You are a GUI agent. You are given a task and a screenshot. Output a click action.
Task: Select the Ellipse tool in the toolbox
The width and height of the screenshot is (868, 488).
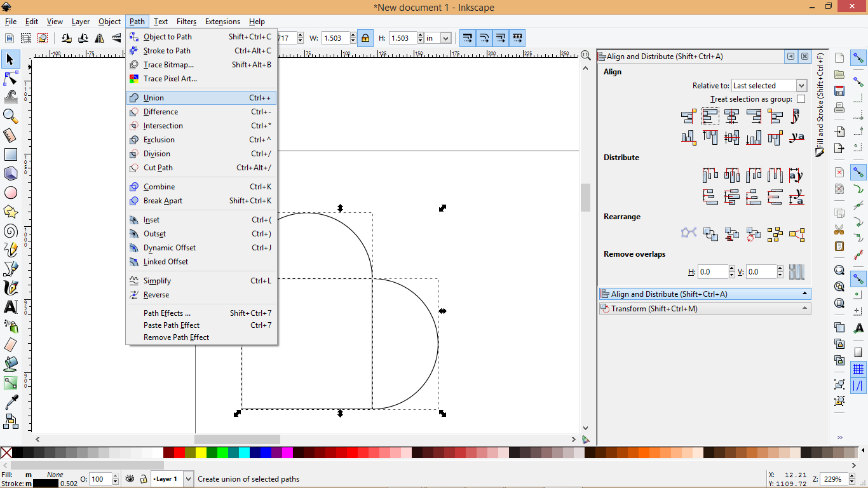coord(10,193)
